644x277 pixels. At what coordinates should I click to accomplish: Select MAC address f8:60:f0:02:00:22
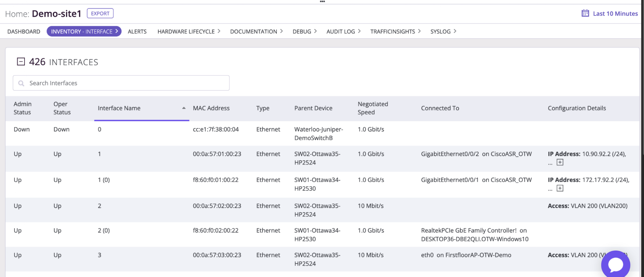216,230
